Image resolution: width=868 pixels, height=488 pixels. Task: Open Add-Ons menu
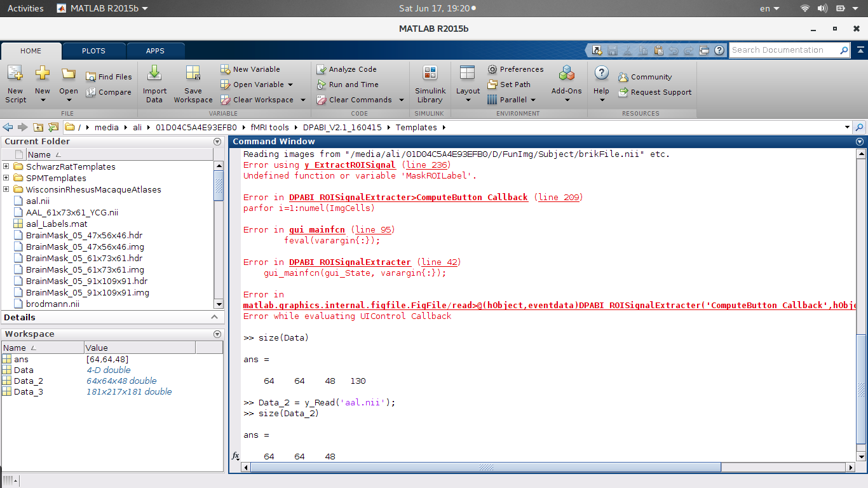566,84
